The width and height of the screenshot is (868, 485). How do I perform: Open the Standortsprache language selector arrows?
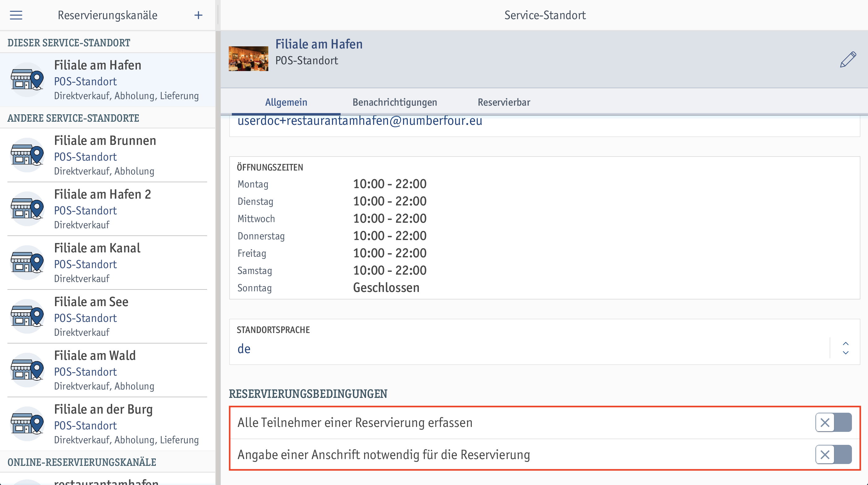(x=845, y=348)
